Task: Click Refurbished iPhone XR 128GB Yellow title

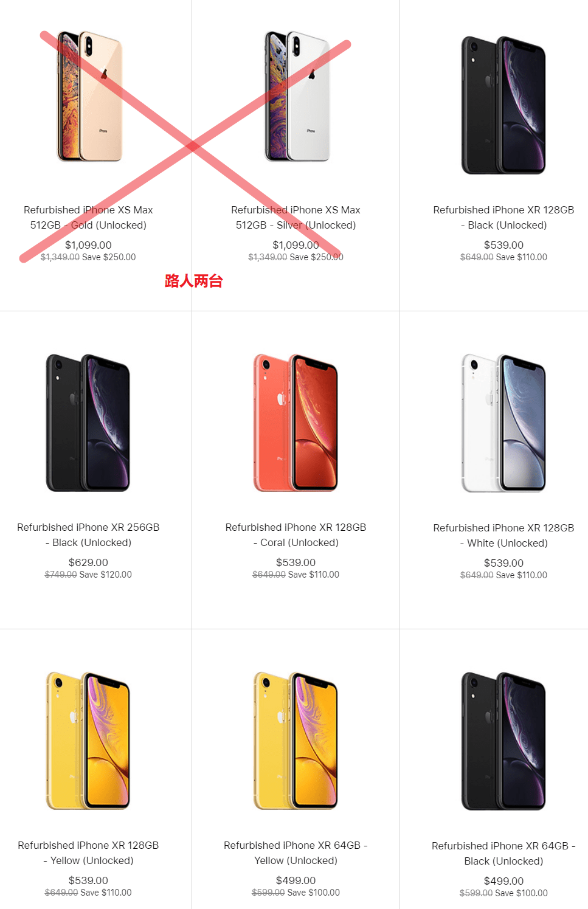Action: coord(88,852)
